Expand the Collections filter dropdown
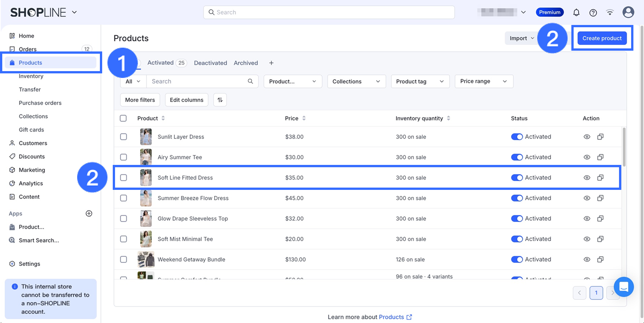644x323 pixels. coord(356,81)
